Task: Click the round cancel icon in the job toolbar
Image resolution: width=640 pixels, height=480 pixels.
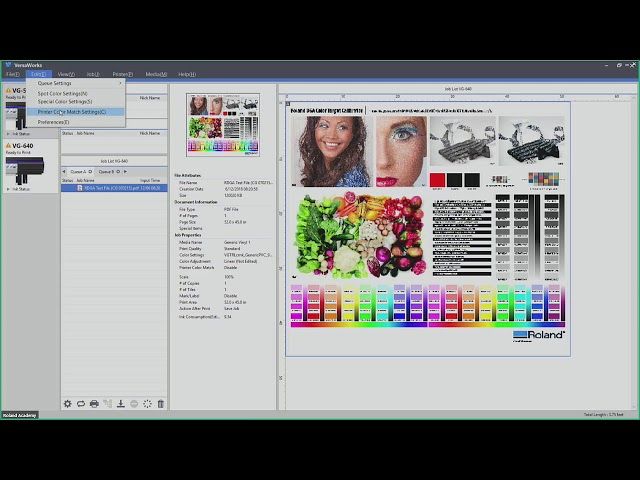Action: [134, 404]
